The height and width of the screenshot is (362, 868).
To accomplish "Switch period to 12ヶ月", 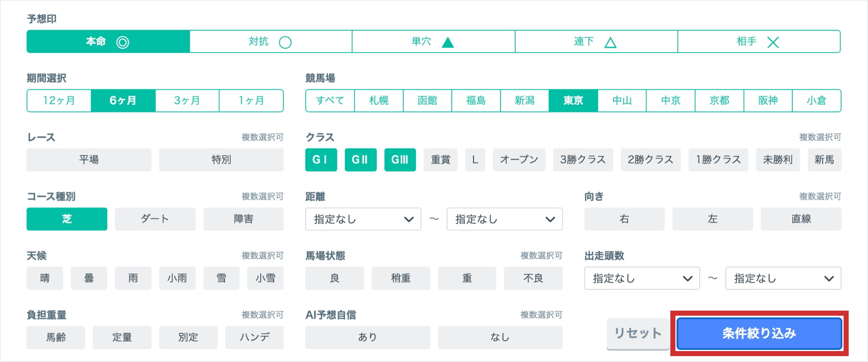I will click(59, 101).
